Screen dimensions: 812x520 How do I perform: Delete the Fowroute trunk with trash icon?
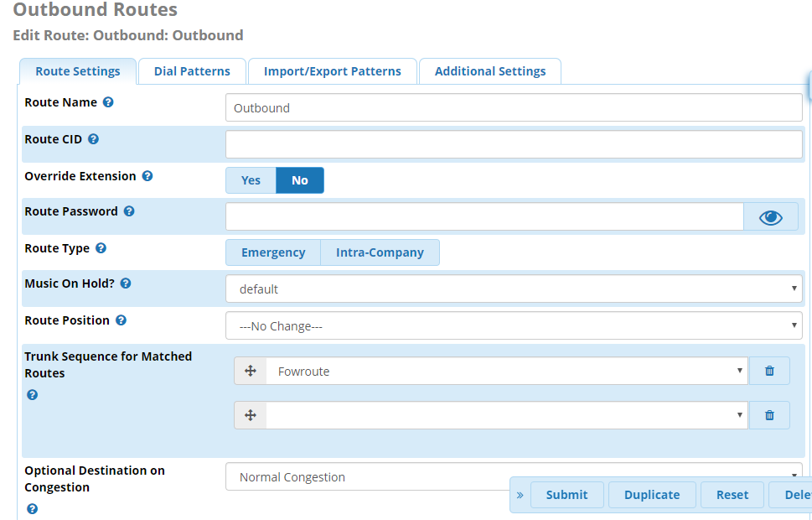(769, 371)
